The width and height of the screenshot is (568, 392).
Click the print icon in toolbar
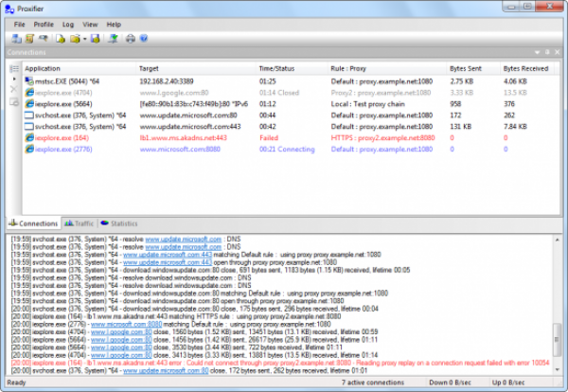[x=131, y=38]
